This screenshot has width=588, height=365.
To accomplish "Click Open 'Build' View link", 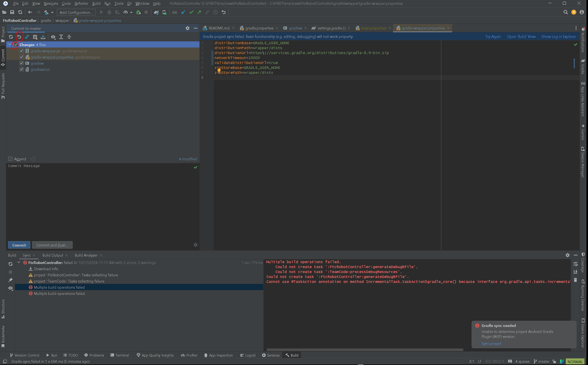I will pos(521,37).
